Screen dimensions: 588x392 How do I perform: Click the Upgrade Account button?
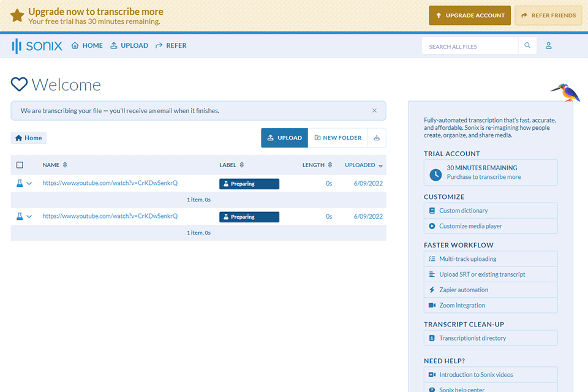click(470, 15)
